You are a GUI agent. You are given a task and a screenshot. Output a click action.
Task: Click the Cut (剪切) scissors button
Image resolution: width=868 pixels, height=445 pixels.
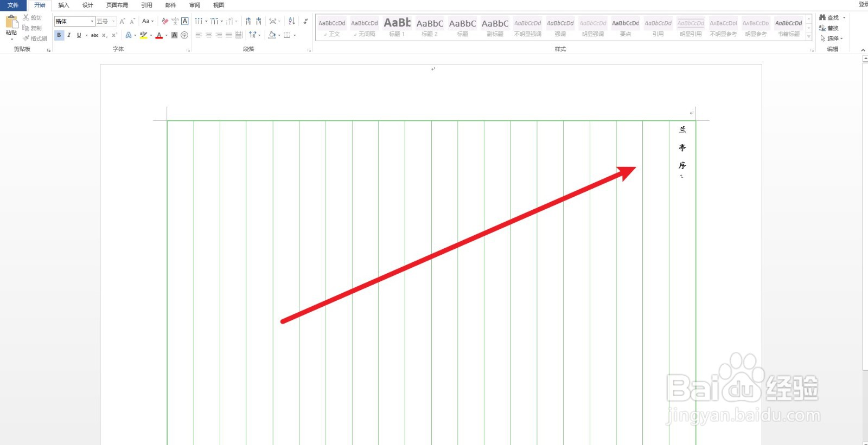tap(32, 17)
